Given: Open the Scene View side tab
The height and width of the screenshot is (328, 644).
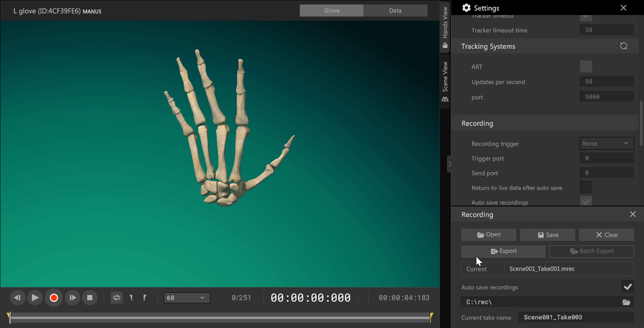Looking at the screenshot, I should point(445,81).
